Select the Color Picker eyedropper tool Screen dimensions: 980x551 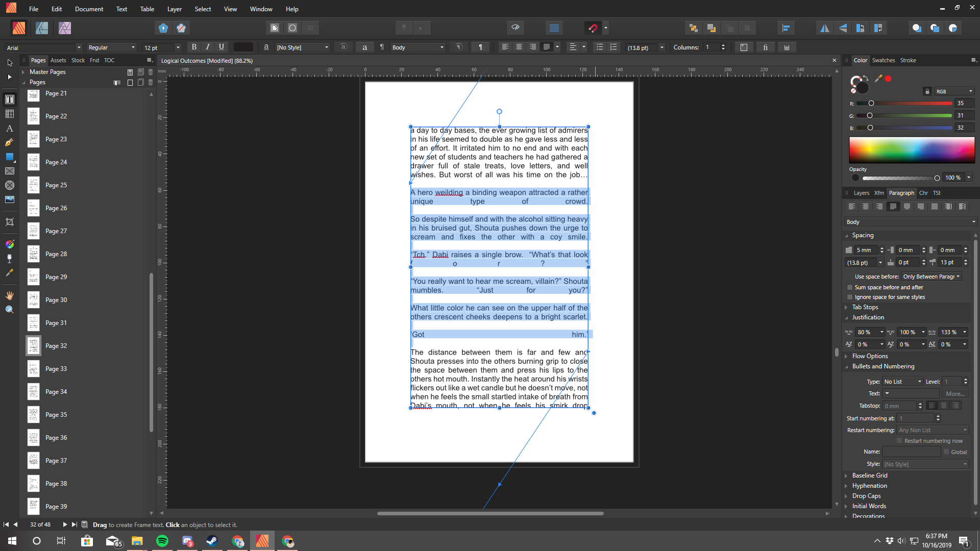(x=10, y=273)
